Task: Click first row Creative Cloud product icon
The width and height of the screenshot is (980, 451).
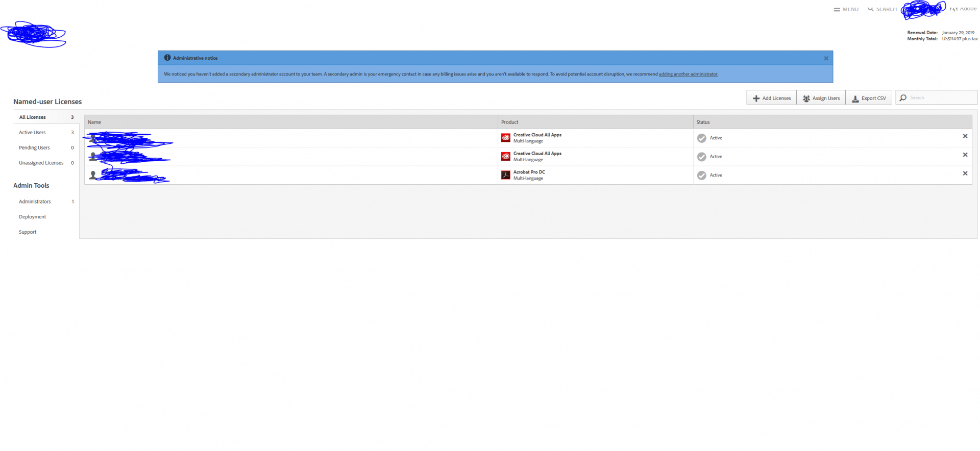Action: (x=506, y=138)
